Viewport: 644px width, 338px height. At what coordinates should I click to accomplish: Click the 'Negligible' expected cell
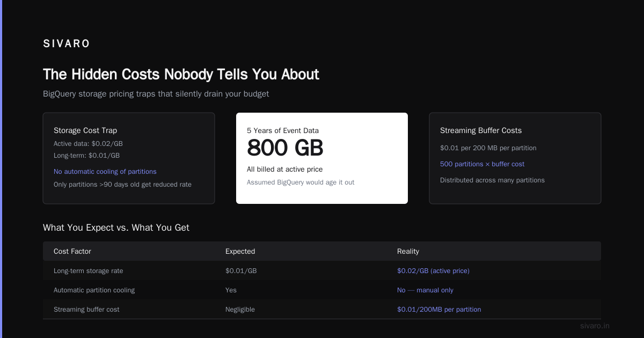point(240,310)
